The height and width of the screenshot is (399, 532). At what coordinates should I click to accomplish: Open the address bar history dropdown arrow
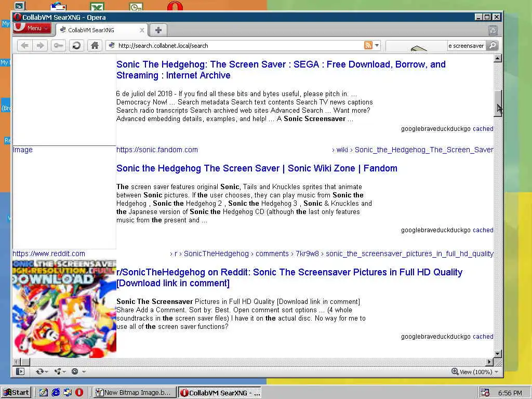point(377,45)
